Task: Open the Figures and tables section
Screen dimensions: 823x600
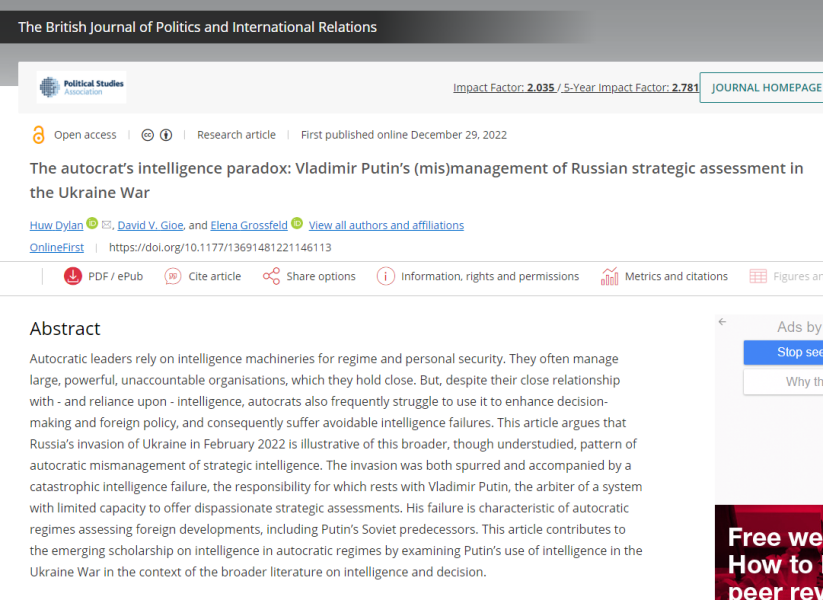Action: [x=786, y=276]
